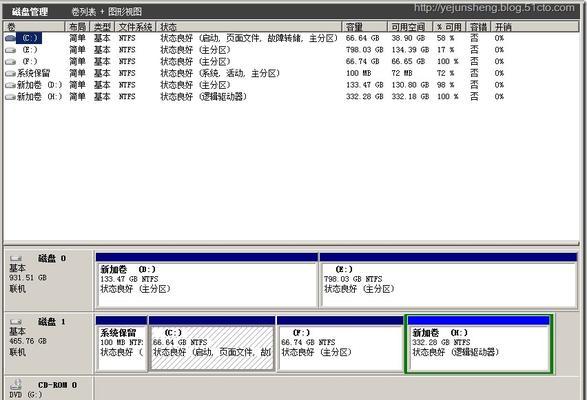Sort volumes by 状态 column header
587x400 pixels.
pyautogui.click(x=249, y=27)
